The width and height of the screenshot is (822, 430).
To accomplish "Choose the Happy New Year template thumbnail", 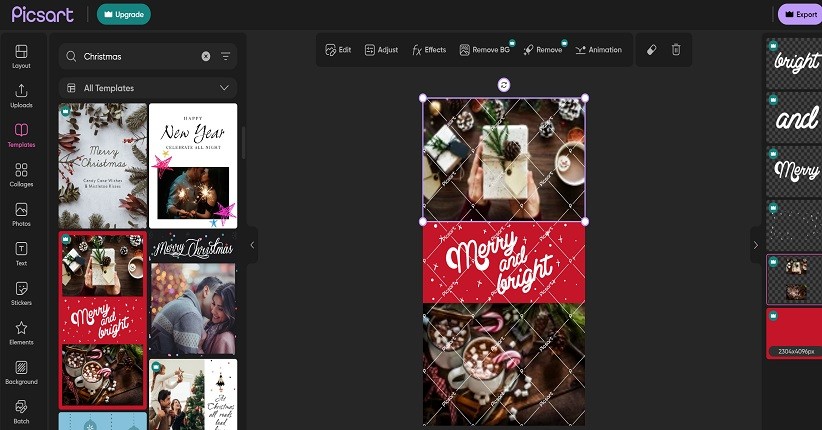I will click(x=193, y=165).
